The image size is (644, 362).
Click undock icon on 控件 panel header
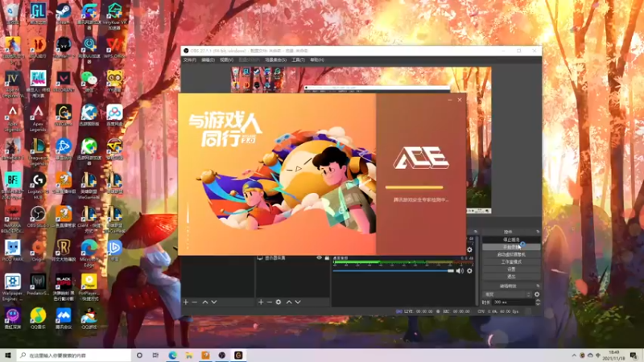point(538,232)
